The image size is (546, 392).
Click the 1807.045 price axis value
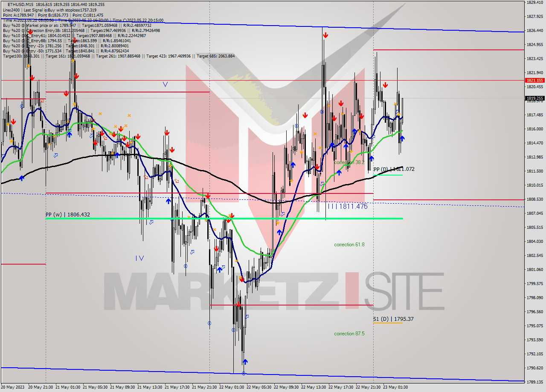point(534,213)
